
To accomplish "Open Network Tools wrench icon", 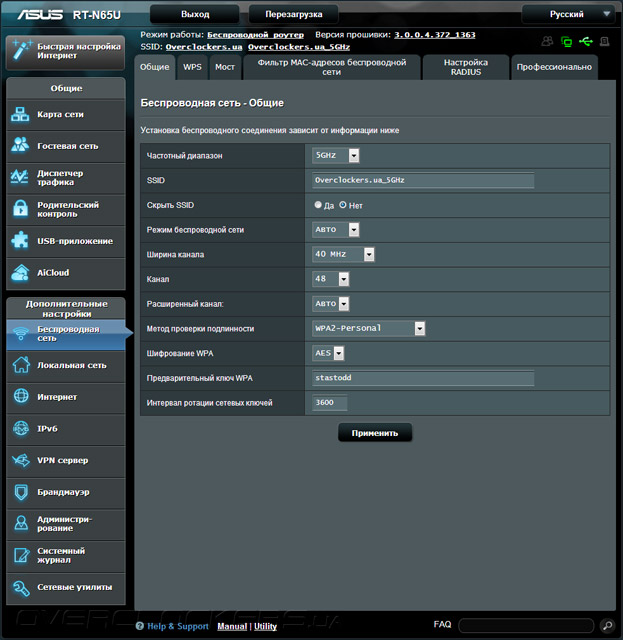I will pos(21,588).
